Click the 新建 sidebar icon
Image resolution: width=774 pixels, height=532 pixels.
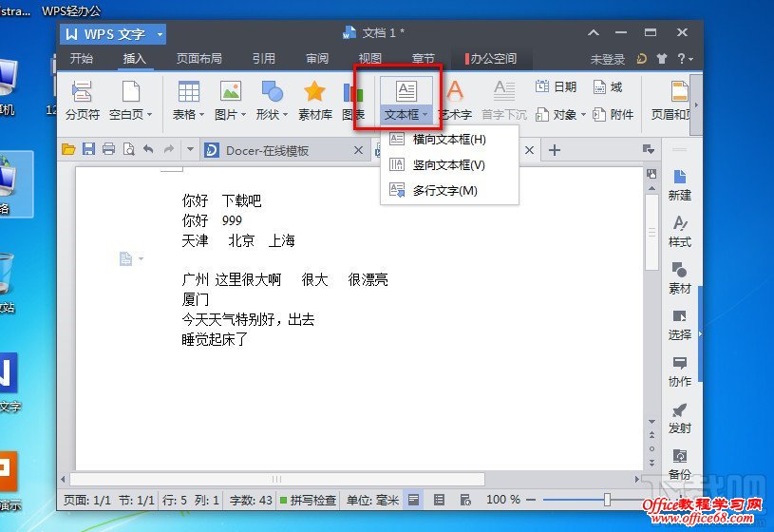click(679, 183)
